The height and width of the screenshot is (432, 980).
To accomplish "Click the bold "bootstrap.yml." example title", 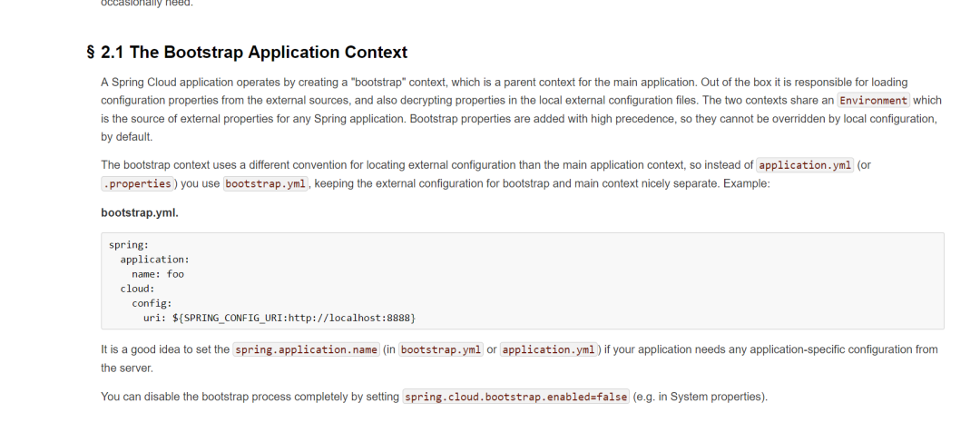I will (x=139, y=212).
